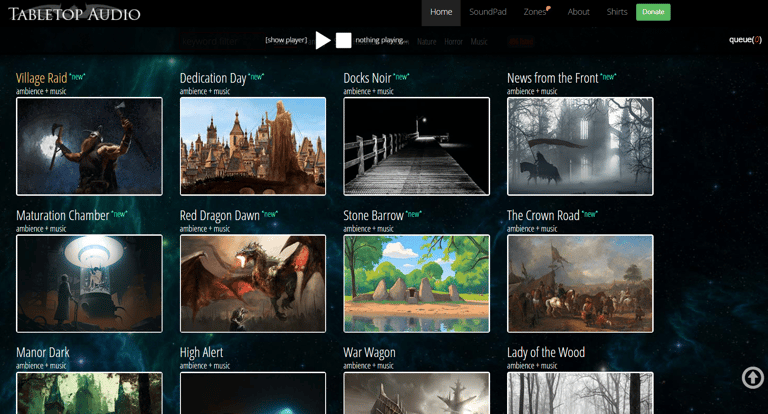
Task: Click the News from the Front title
Action: click(552, 78)
